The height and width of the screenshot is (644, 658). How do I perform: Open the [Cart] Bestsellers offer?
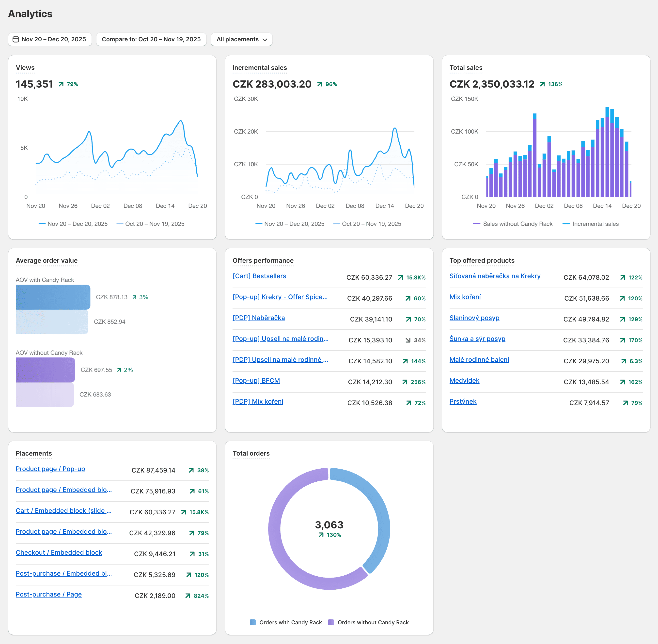tap(259, 276)
